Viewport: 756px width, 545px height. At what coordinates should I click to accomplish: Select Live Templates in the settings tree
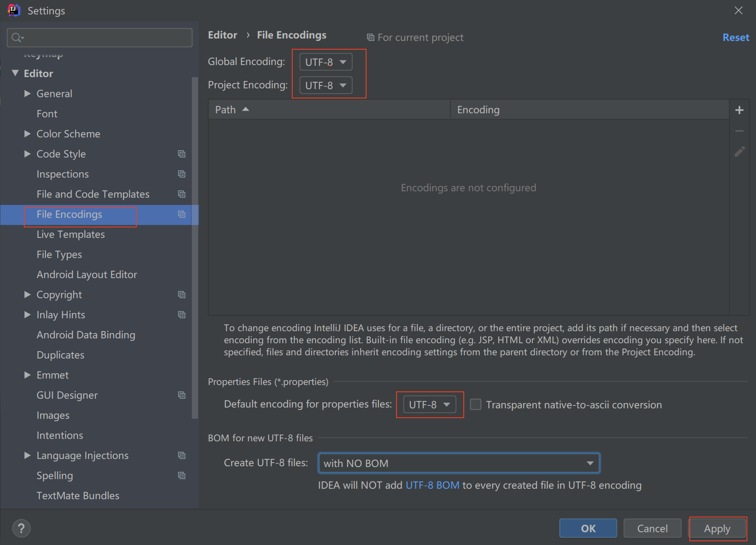click(x=70, y=234)
